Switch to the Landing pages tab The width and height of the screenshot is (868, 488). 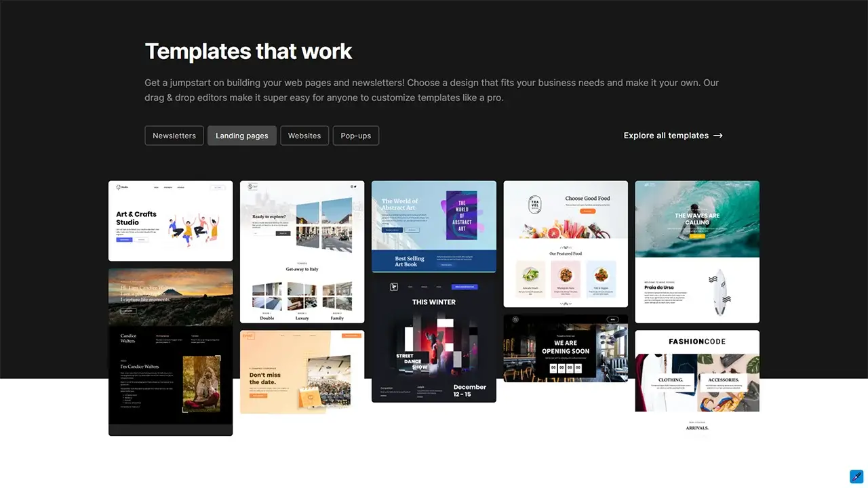tap(242, 136)
